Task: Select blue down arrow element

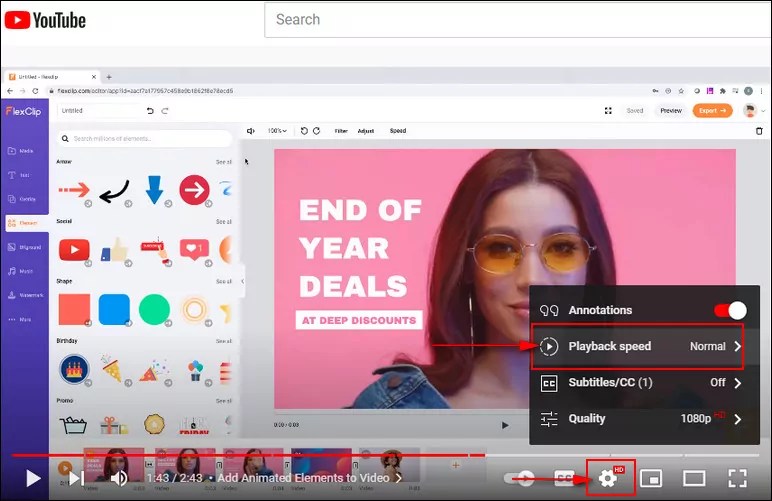Action: click(x=154, y=190)
